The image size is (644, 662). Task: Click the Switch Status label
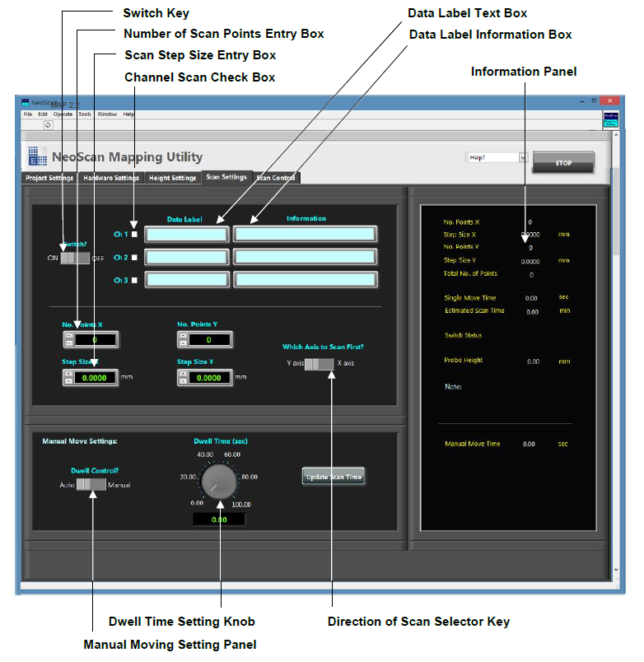[464, 335]
